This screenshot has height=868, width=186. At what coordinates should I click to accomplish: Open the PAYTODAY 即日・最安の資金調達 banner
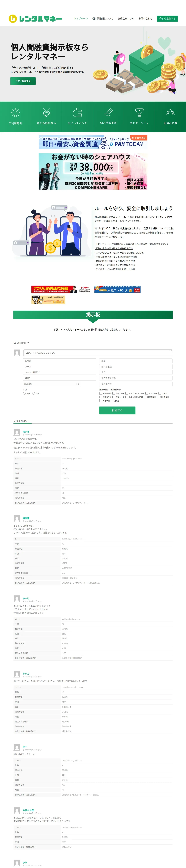coord(93,142)
